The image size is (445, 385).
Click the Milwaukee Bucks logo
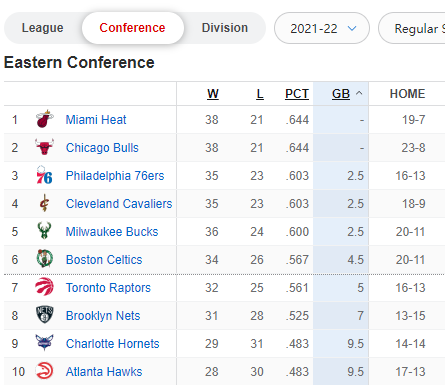[44, 231]
